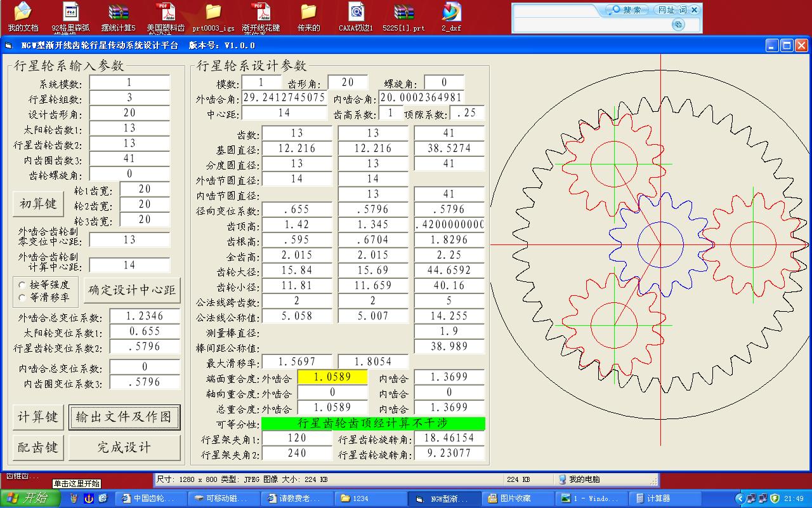Click the yellow 端面重合度 外啮合 field

click(x=332, y=377)
